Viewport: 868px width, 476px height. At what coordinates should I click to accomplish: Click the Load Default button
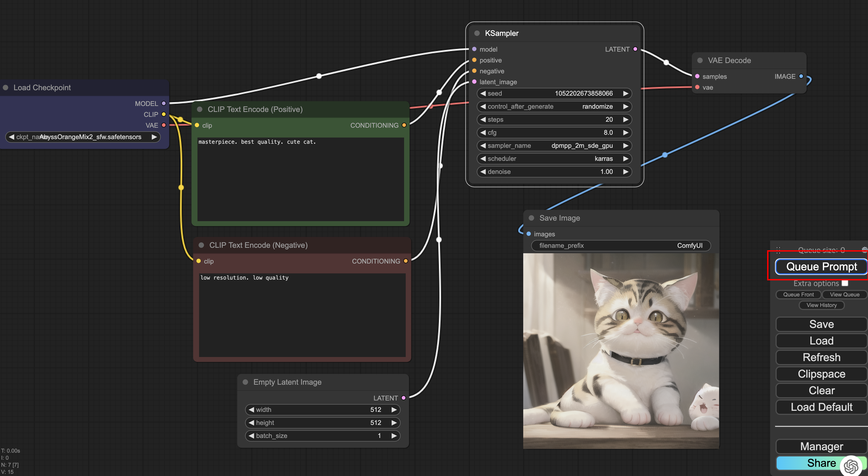click(821, 407)
